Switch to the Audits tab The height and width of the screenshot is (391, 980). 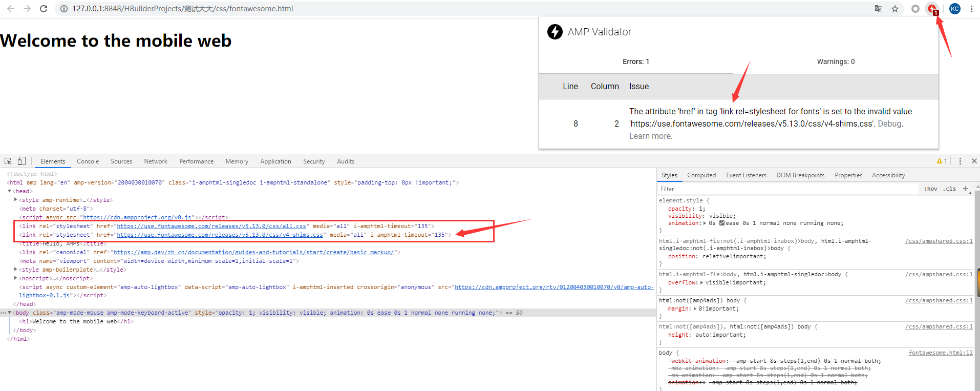[346, 161]
